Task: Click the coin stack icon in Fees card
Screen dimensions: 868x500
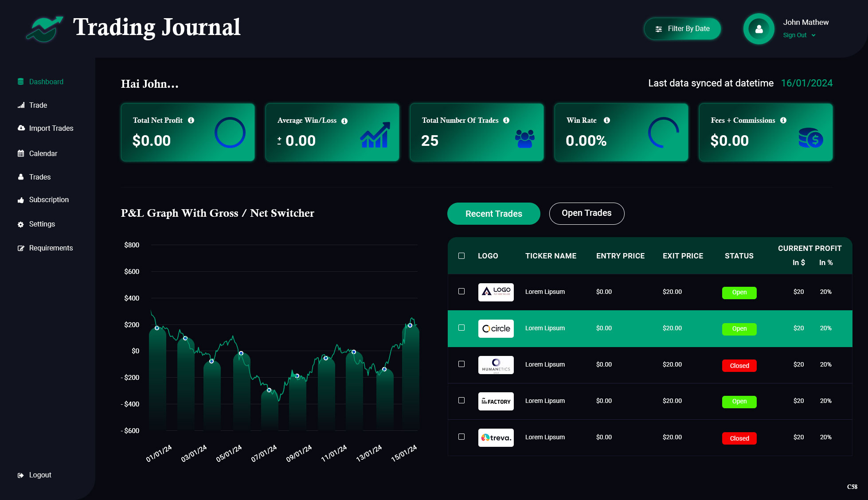Action: (810, 138)
